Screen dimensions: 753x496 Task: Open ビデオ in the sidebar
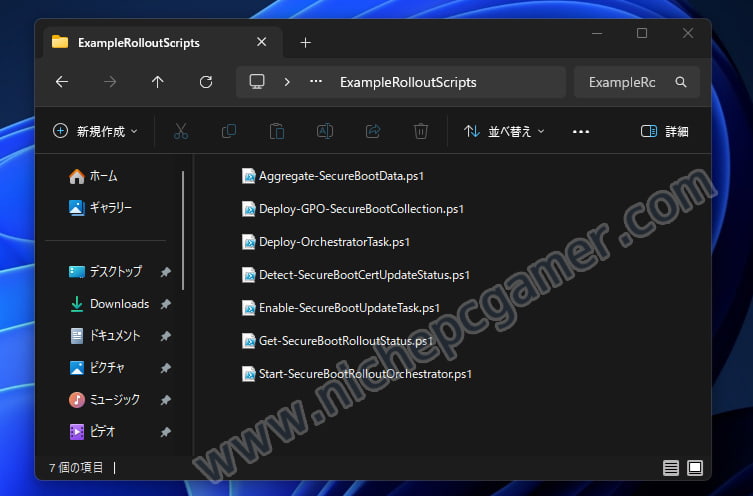[x=93, y=432]
